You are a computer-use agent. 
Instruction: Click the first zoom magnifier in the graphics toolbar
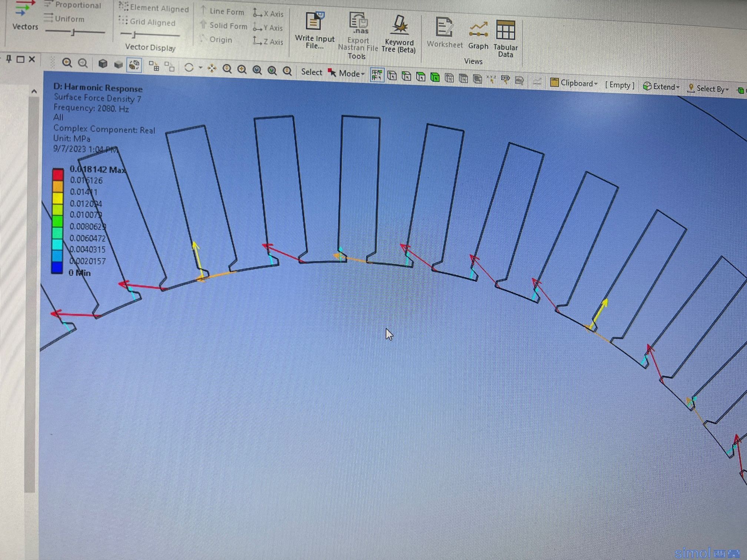[67, 63]
